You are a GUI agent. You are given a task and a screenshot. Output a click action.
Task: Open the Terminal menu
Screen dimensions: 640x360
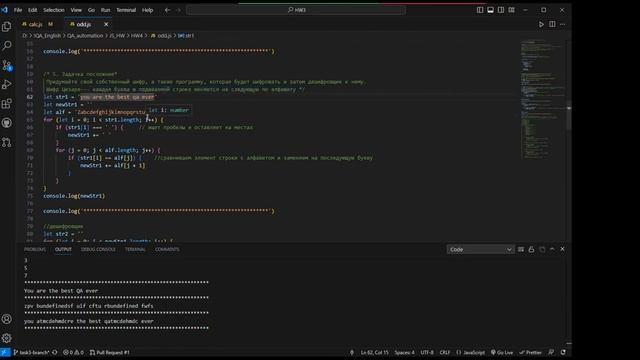click(x=126, y=10)
